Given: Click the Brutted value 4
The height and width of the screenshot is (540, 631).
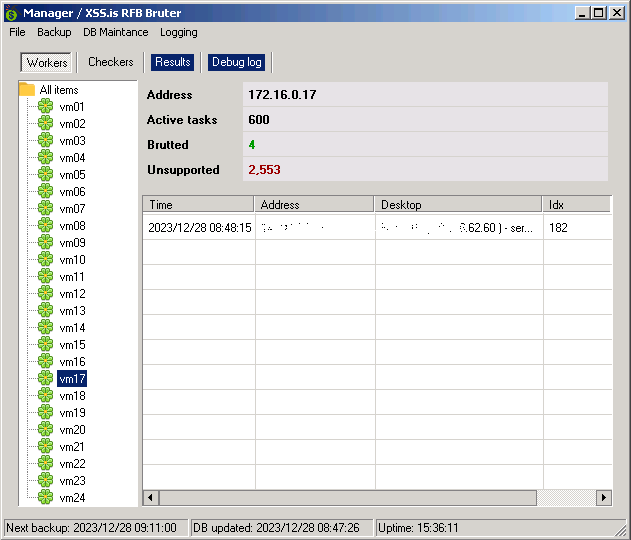Looking at the screenshot, I should 252,144.
